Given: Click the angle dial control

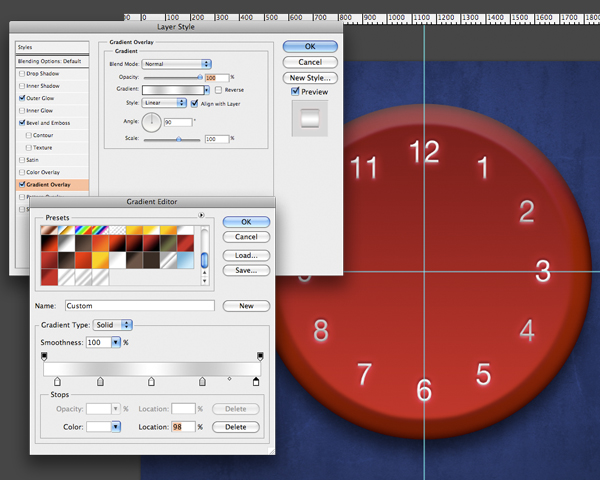Looking at the screenshot, I should (x=151, y=122).
